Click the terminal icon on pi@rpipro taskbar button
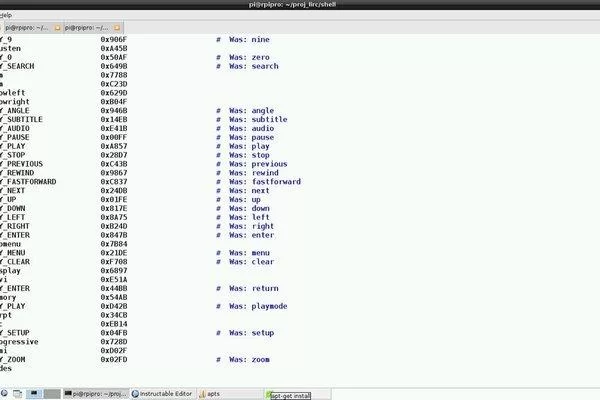Image resolution: width=600 pixels, height=400 pixels. (68, 393)
